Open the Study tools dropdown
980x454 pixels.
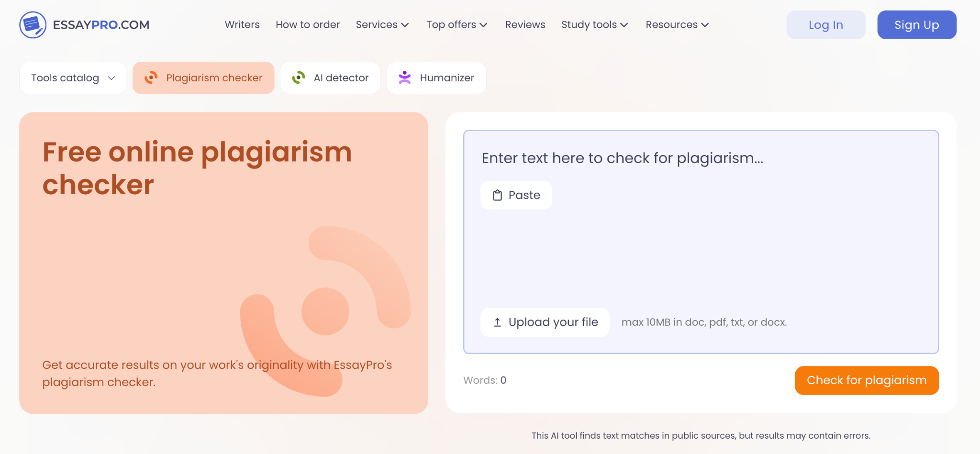click(594, 24)
